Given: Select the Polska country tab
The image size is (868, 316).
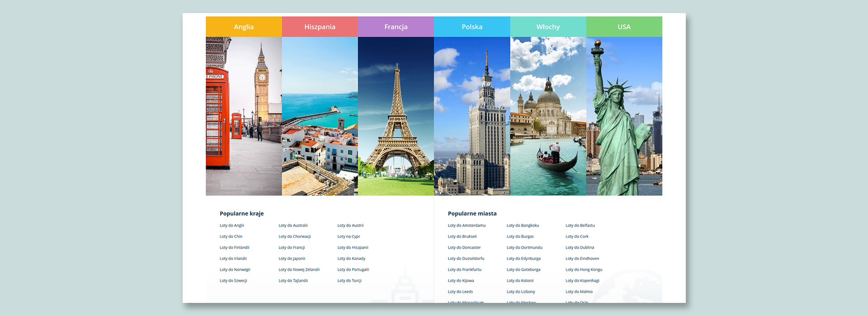Looking at the screenshot, I should click(472, 27).
